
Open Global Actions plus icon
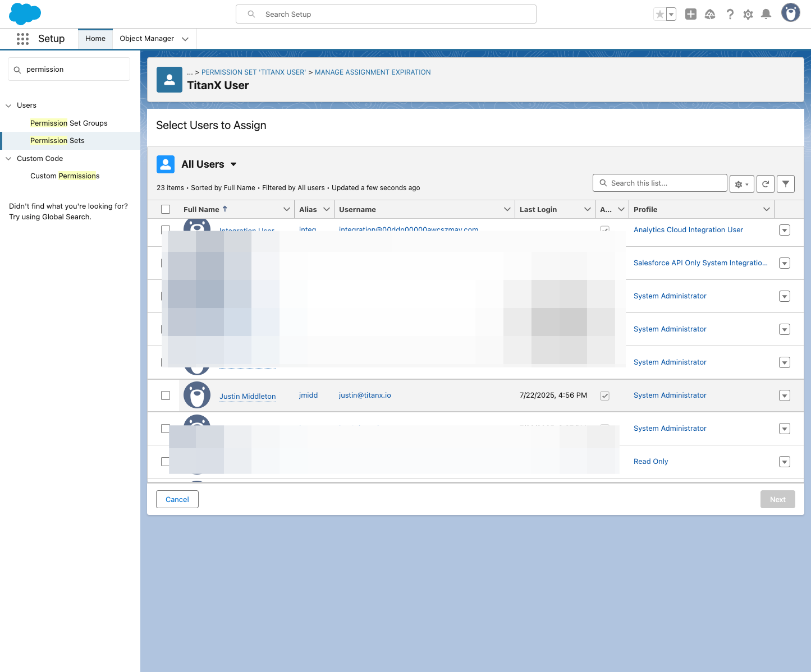tap(691, 14)
